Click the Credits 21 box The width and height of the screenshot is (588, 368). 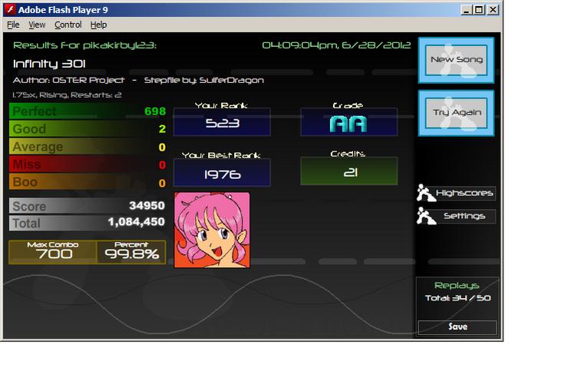pyautogui.click(x=349, y=171)
